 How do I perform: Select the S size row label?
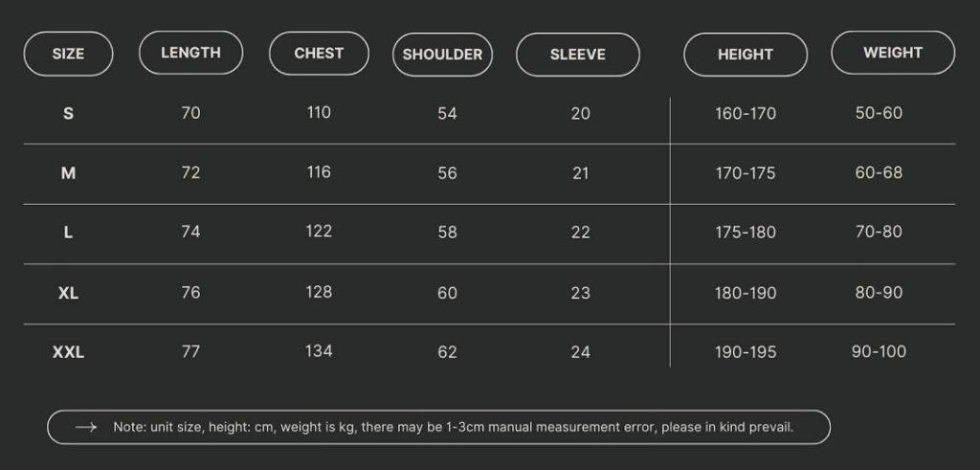pyautogui.click(x=68, y=114)
